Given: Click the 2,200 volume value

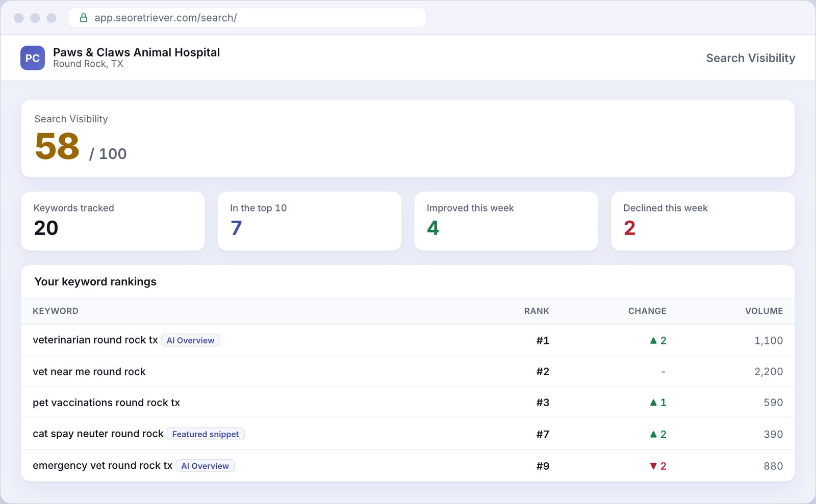Looking at the screenshot, I should (x=769, y=372).
